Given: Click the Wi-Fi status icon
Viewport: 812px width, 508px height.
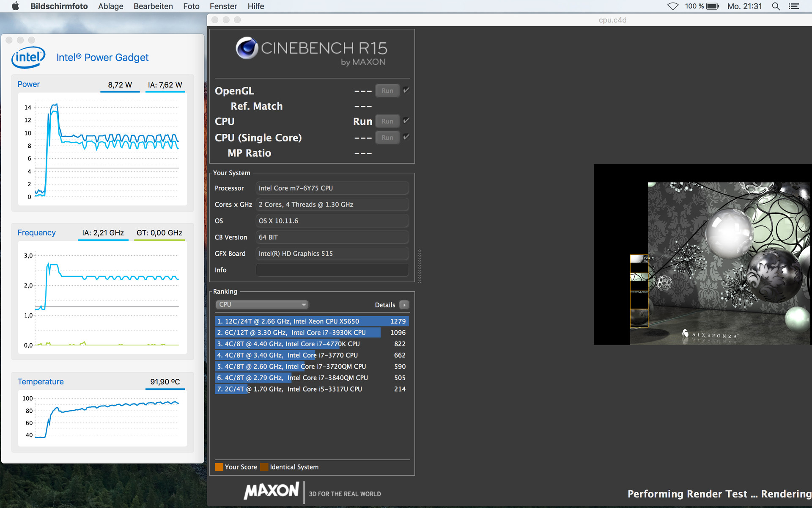Looking at the screenshot, I should pyautogui.click(x=673, y=6).
